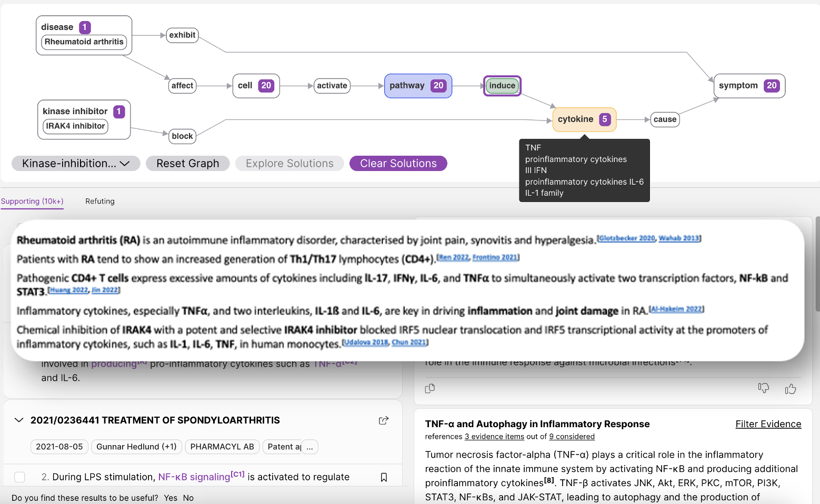The image size is (820, 504).
Task: Select the cytokine node in the graph
Action: coord(584,119)
